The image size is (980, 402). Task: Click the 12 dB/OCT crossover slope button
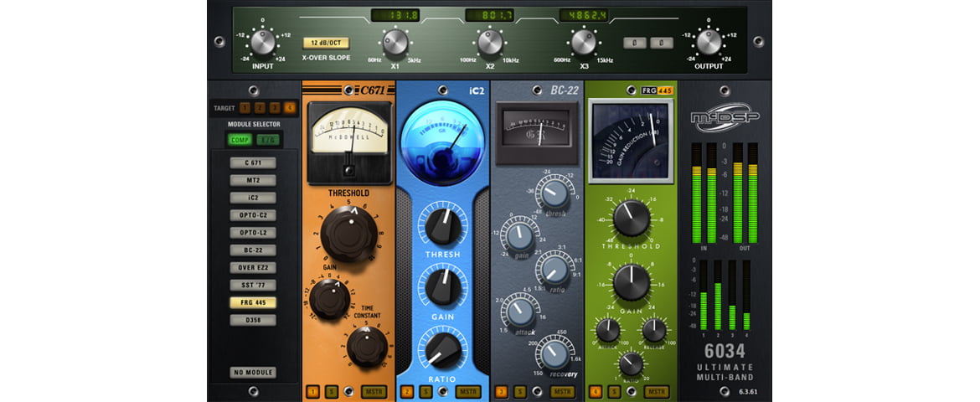pos(327,44)
